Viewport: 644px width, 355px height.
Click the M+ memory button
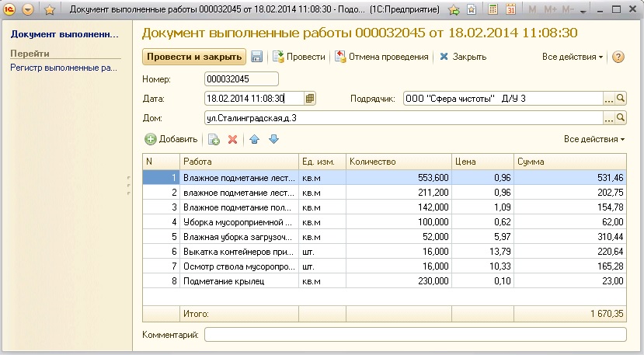pyautogui.click(x=550, y=9)
